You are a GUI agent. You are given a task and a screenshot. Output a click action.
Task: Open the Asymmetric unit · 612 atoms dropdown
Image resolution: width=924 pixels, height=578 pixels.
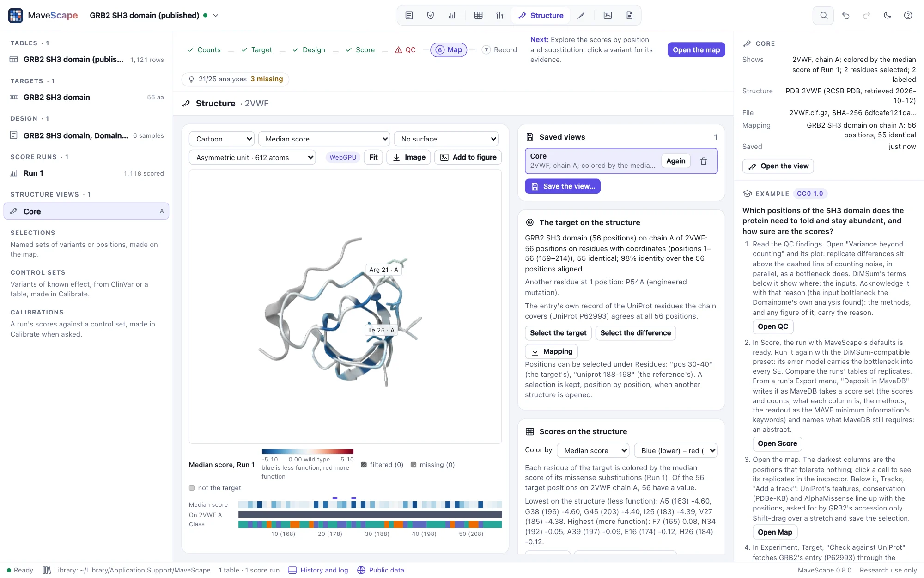[252, 157]
